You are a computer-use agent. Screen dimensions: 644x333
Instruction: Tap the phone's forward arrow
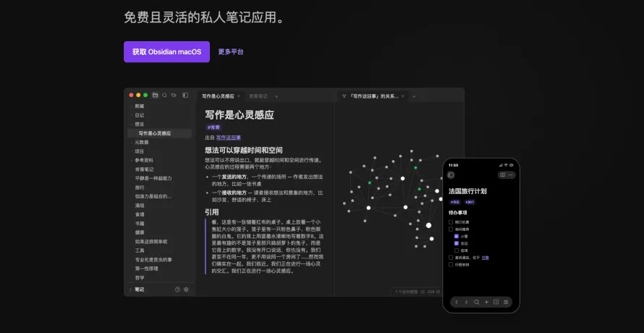pyautogui.click(x=466, y=302)
